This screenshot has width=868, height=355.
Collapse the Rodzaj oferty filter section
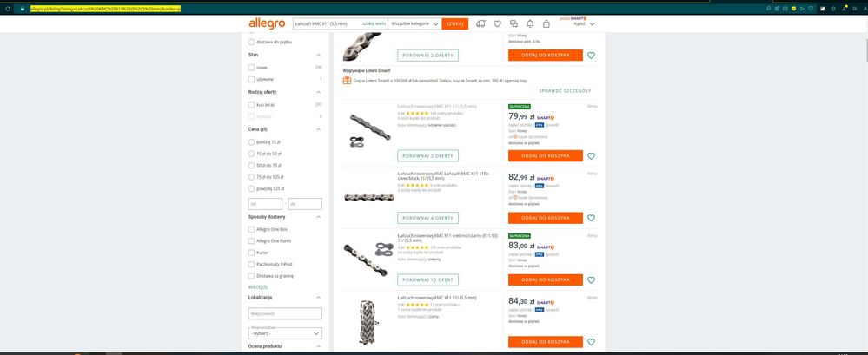click(318, 92)
